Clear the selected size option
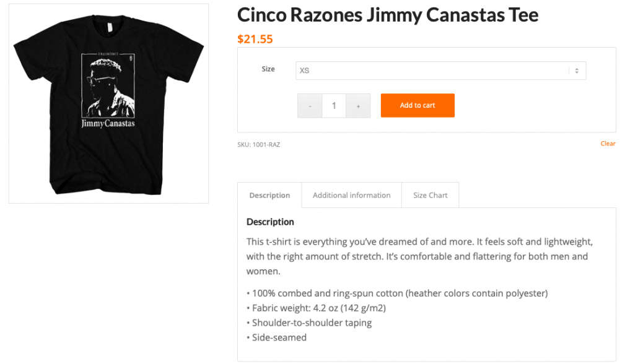This screenshot has height=364, width=638. 608,144
